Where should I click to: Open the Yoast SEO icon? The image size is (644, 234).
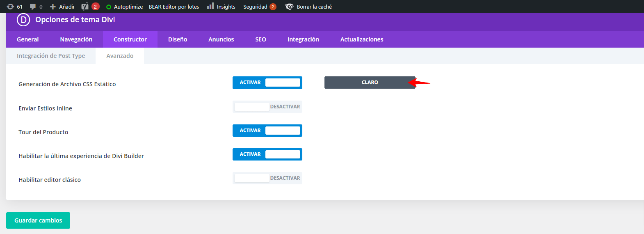pos(85,7)
